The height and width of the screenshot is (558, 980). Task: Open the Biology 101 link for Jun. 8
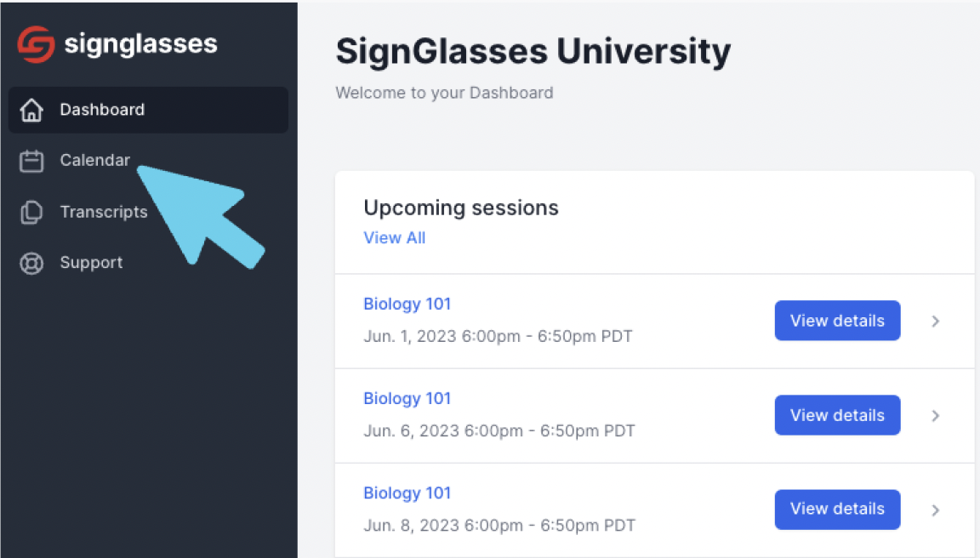click(407, 493)
